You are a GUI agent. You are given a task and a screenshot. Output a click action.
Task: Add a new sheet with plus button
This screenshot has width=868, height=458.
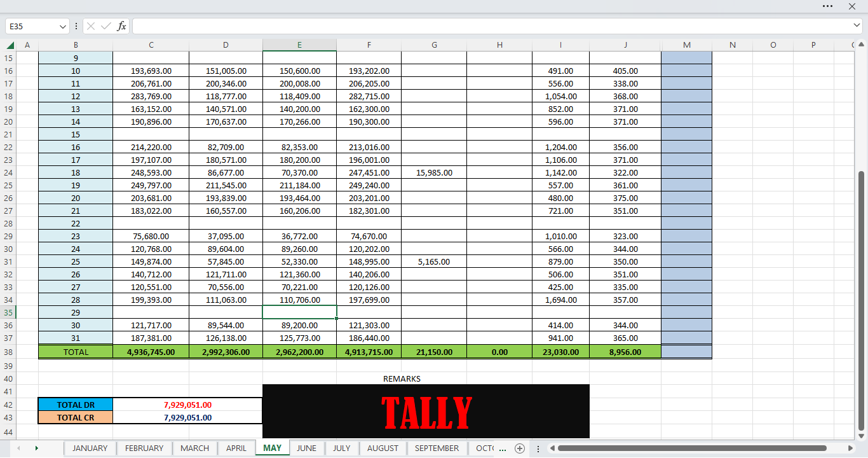520,448
